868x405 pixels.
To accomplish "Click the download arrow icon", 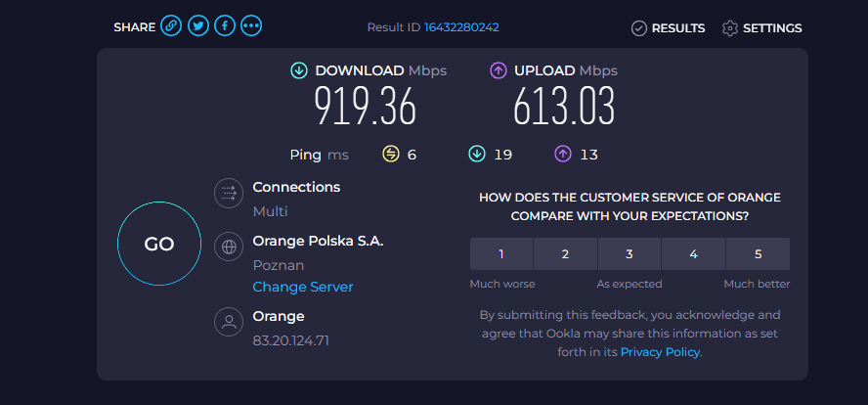I will pos(299,70).
